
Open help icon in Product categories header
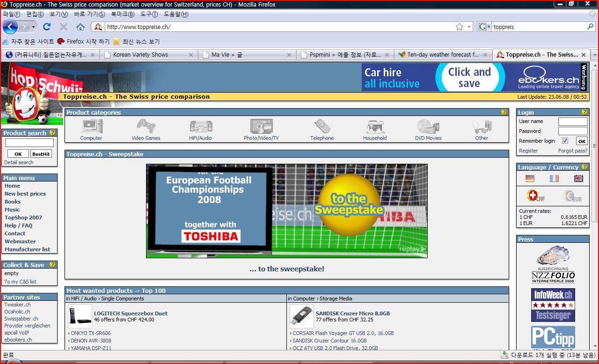coord(504,112)
